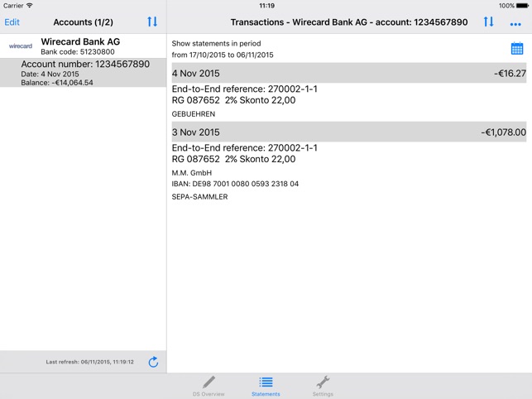Click 'Balance: -€14,064.54' text
Screen dimensions: 532x399
[x=57, y=83]
